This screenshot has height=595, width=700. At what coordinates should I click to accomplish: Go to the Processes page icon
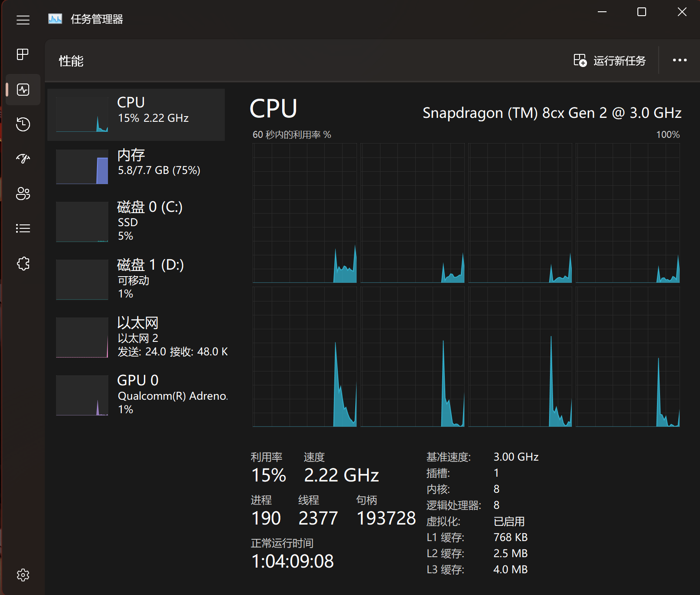tap(23, 54)
